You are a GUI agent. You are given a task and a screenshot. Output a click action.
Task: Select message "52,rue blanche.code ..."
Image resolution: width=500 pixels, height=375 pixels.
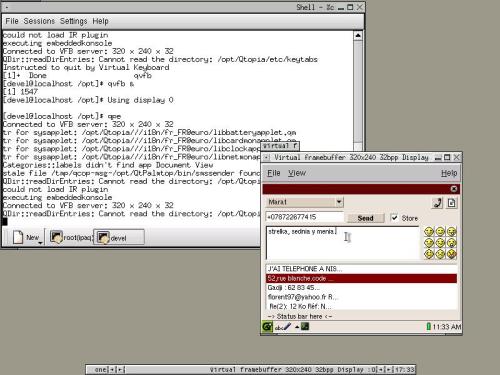tap(361, 278)
